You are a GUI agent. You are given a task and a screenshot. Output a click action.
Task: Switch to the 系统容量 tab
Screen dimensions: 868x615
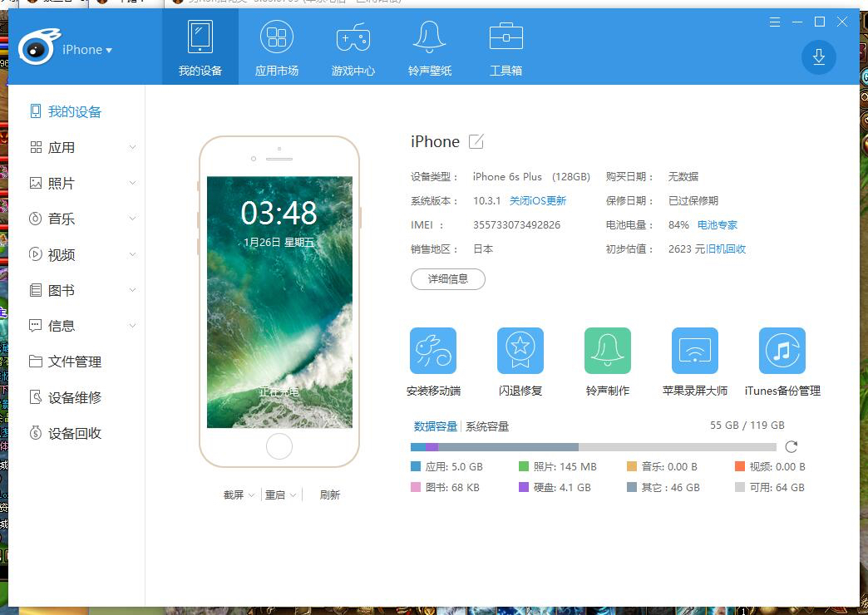[487, 426]
